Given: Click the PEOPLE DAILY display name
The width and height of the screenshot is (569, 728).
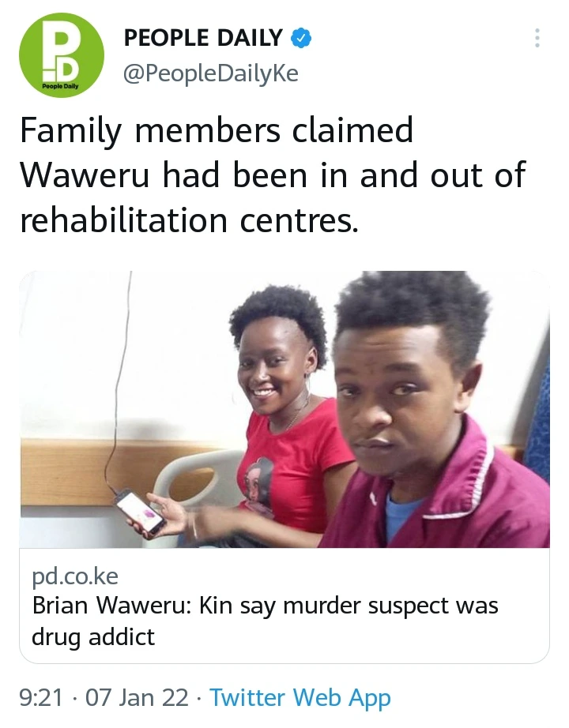Looking at the screenshot, I should point(203,38).
